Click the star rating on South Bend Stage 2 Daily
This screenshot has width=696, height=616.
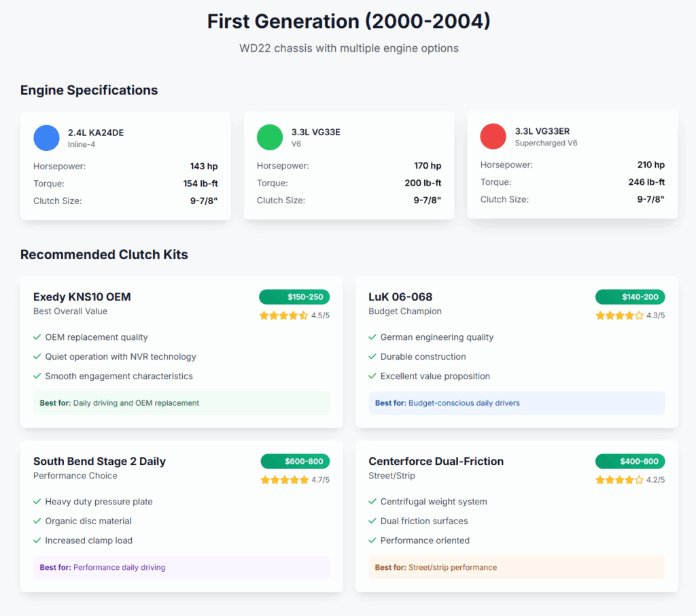coord(285,479)
